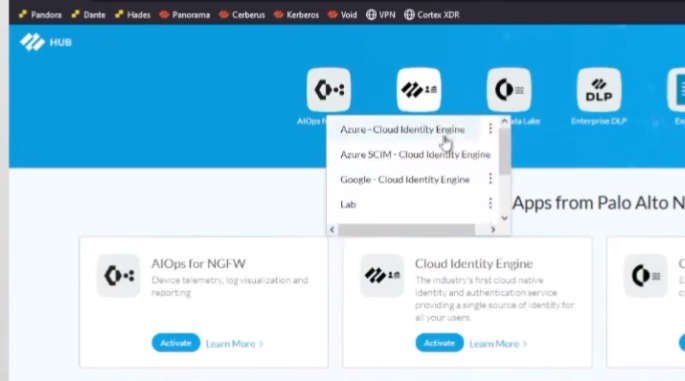
Task: Select the Lab tenant entry
Action: 348,204
